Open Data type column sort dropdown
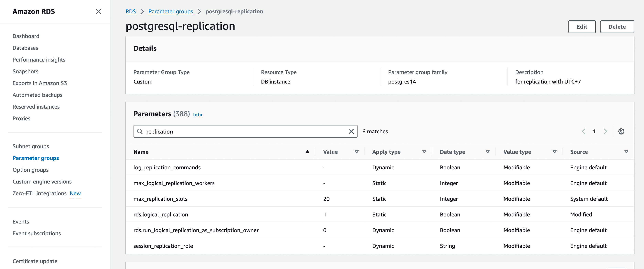644x269 pixels. coord(488,152)
